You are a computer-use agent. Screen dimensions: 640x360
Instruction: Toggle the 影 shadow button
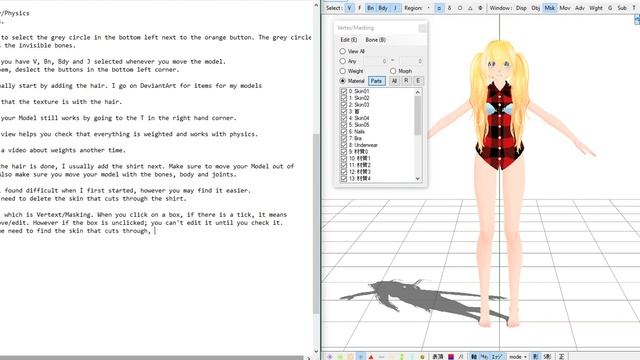click(536, 357)
